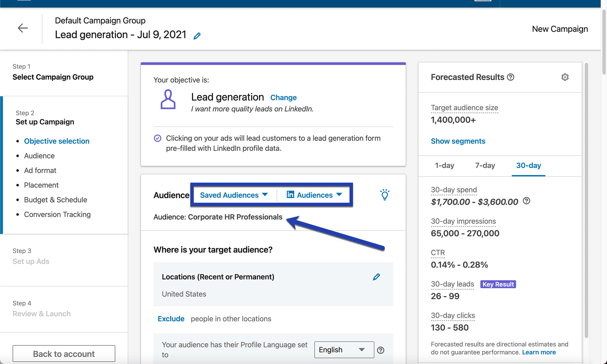This screenshot has height=364, width=607.
Task: Open Step 2 Set up Campaign
Action: point(45,118)
